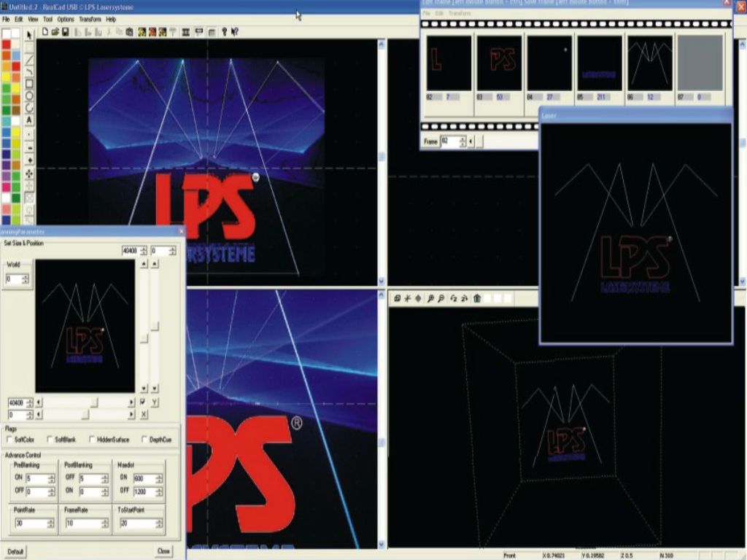Screen dimensions: 747x560
Task: Select the rectangle drawing tool
Action: (x=30, y=84)
